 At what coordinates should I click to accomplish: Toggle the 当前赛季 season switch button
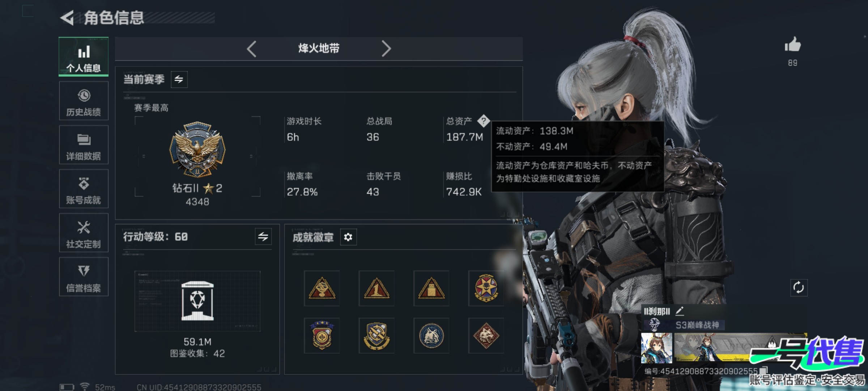(x=179, y=79)
